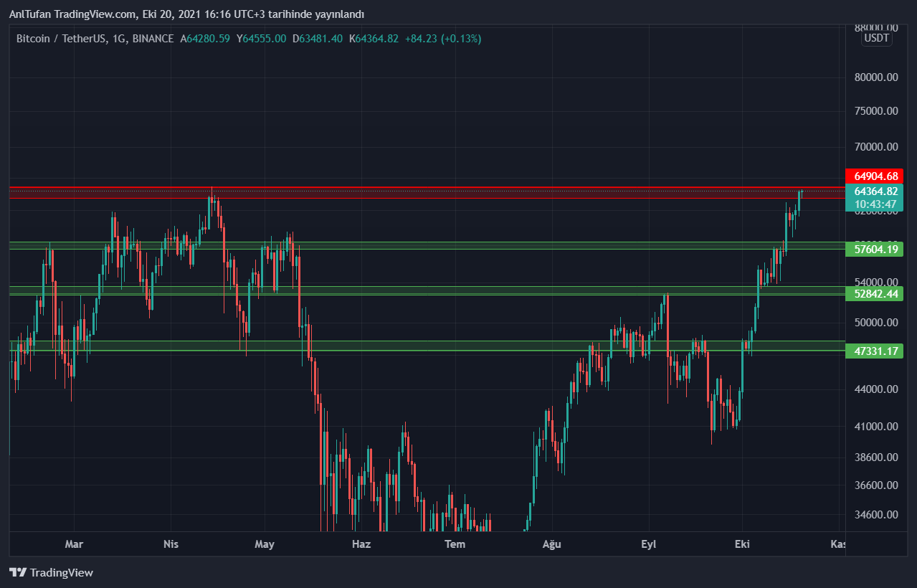The height and width of the screenshot is (588, 917).
Task: Click the 38600.00 price axis label
Action: (x=875, y=457)
